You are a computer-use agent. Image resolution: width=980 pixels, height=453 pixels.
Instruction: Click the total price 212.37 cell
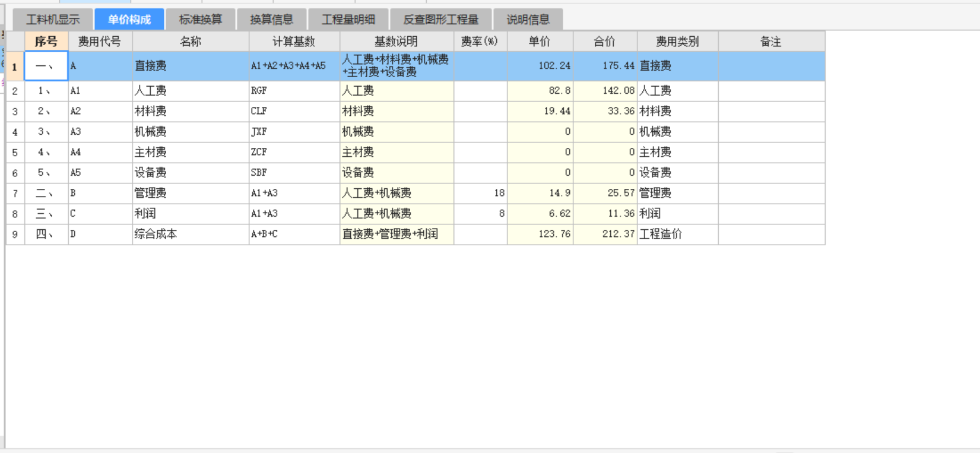[605, 235]
